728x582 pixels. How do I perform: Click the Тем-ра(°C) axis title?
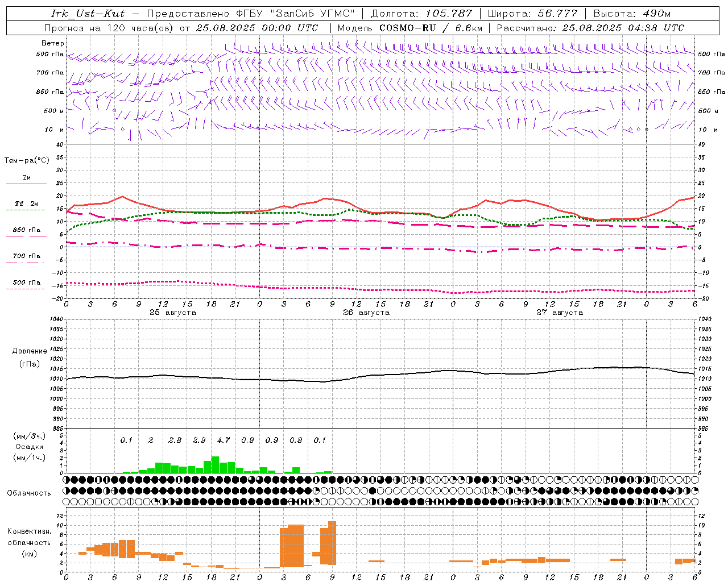(27, 160)
